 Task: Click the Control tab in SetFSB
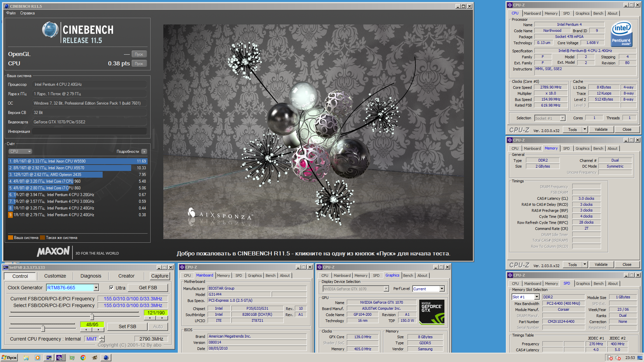point(20,276)
